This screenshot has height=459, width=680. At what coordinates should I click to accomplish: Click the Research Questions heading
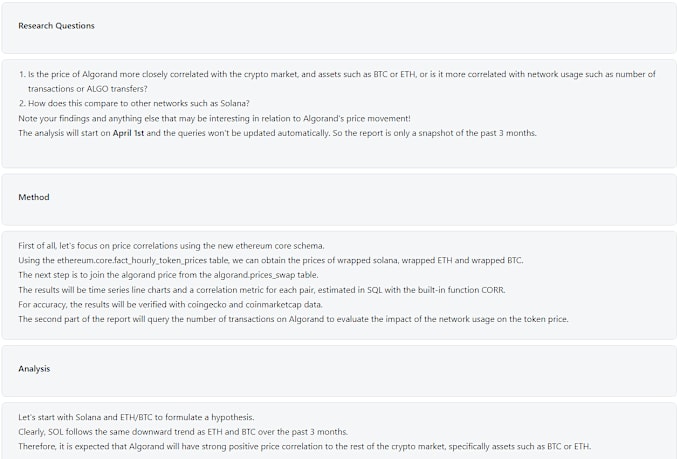tap(56, 26)
